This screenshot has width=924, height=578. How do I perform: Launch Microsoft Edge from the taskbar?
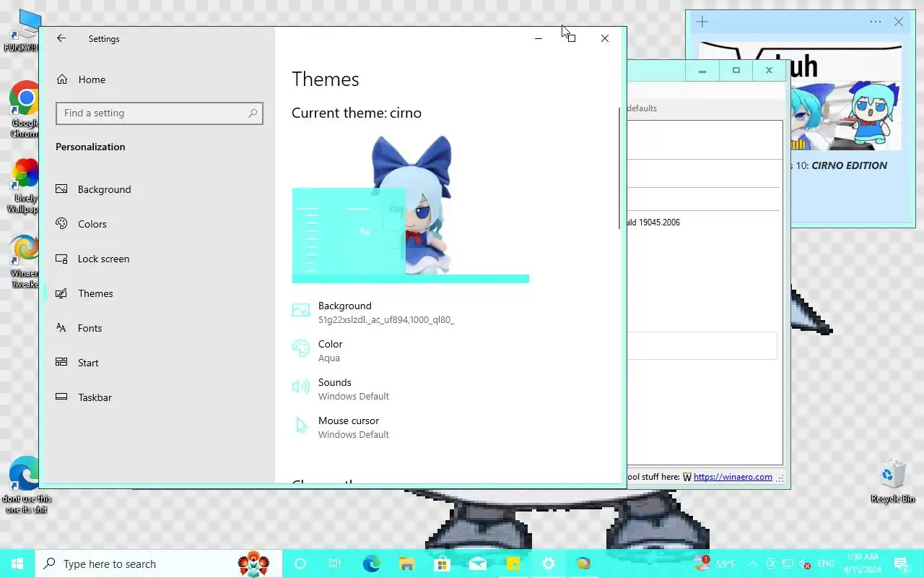[x=371, y=564]
